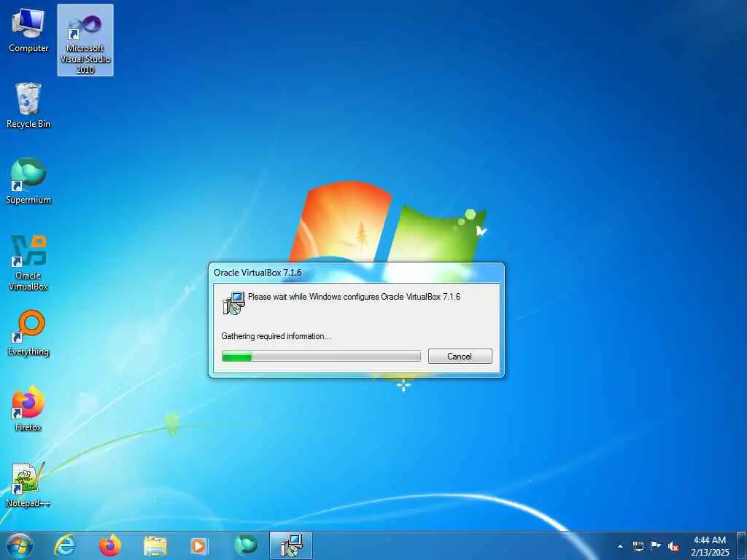Launch Firefox from the taskbar
Viewport: 747px width, 560px height.
click(110, 545)
